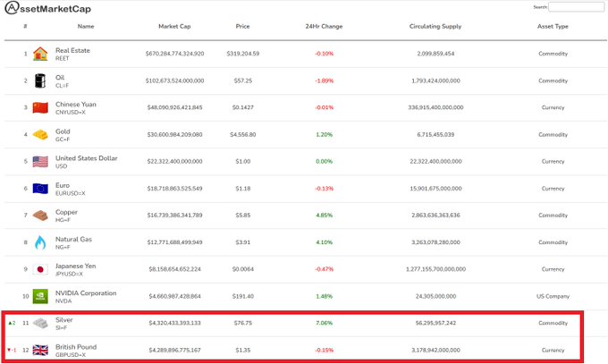Sort by the # rank column header
The height and width of the screenshot is (364, 608).
point(25,27)
